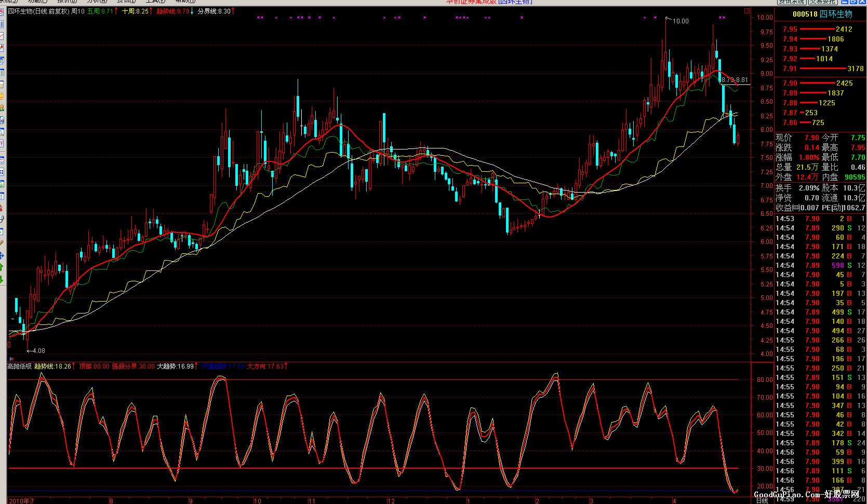Image resolution: width=867 pixels, height=504 pixels.
Task: Click the 今开 7.75 value
Action: (858, 138)
